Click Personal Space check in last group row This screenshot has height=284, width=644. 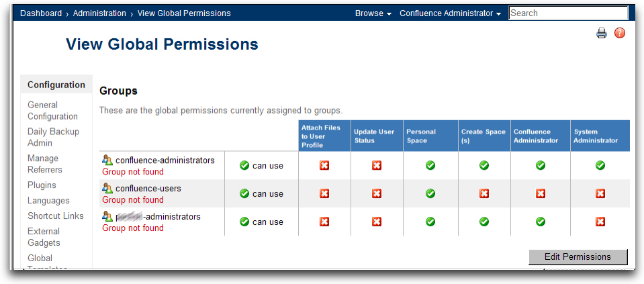[430, 222]
